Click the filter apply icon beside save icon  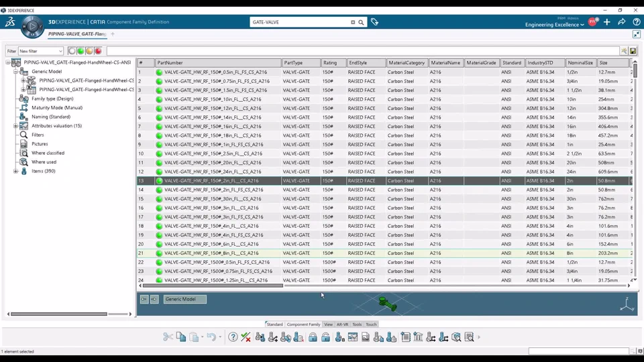click(x=624, y=51)
